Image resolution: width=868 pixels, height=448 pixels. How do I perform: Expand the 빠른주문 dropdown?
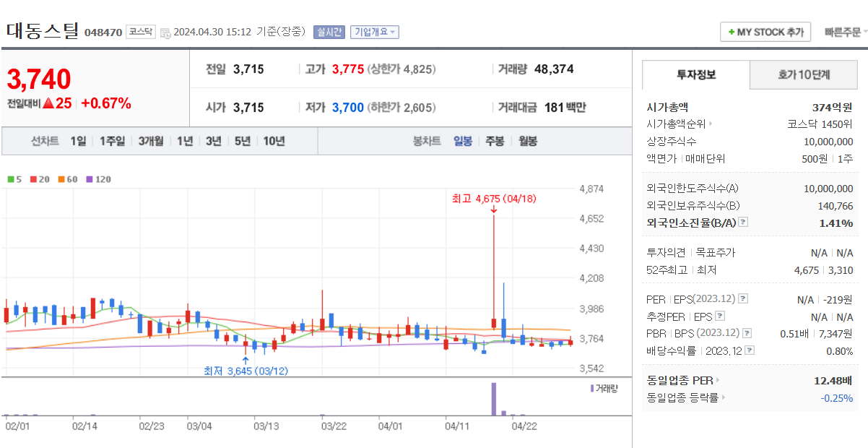846,33
